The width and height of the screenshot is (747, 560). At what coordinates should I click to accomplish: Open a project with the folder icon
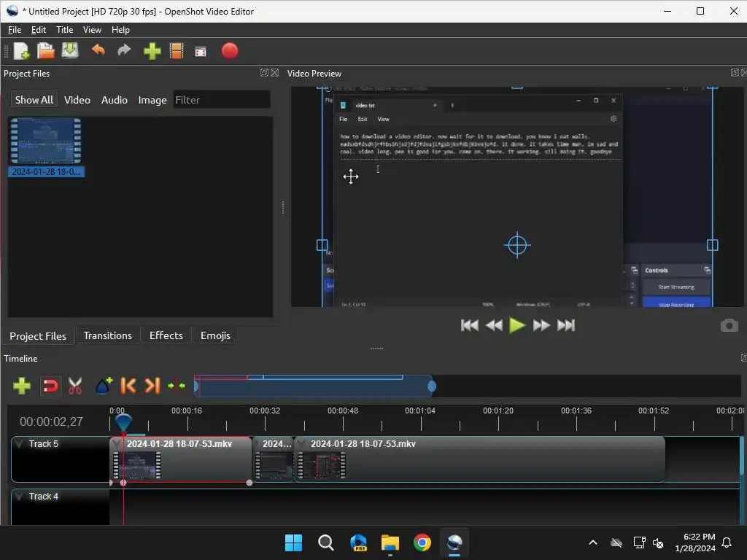[46, 51]
